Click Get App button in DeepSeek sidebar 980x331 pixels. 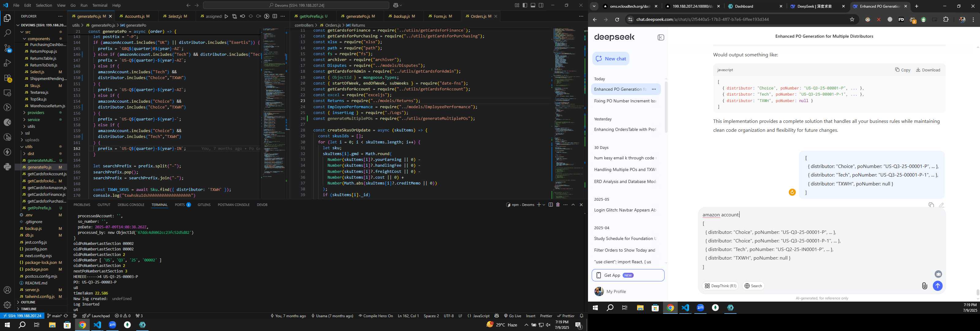click(628, 276)
